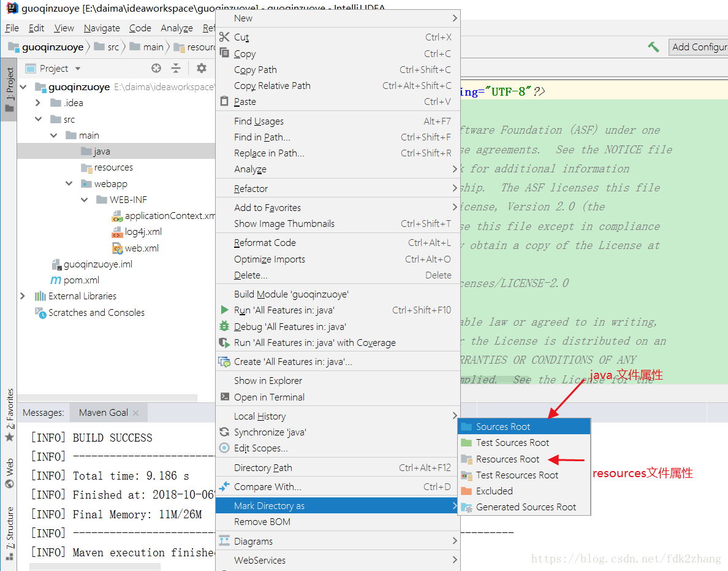Click the green Run triangle icon

[224, 310]
